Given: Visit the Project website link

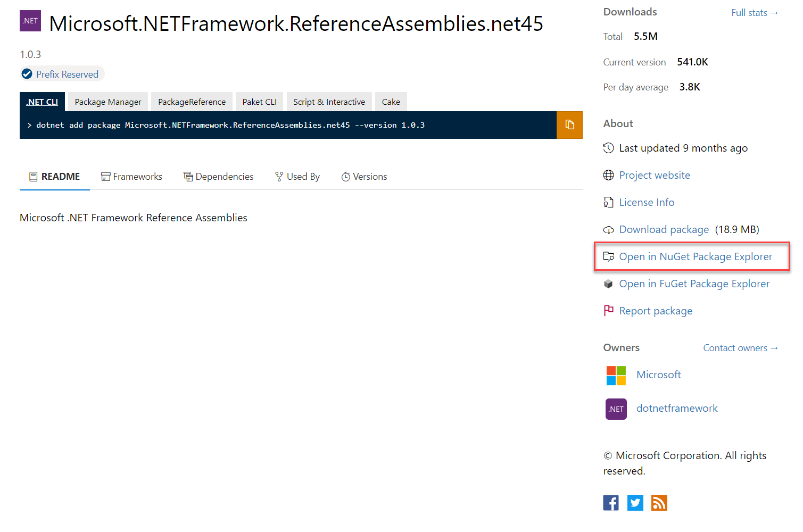Looking at the screenshot, I should coord(655,175).
